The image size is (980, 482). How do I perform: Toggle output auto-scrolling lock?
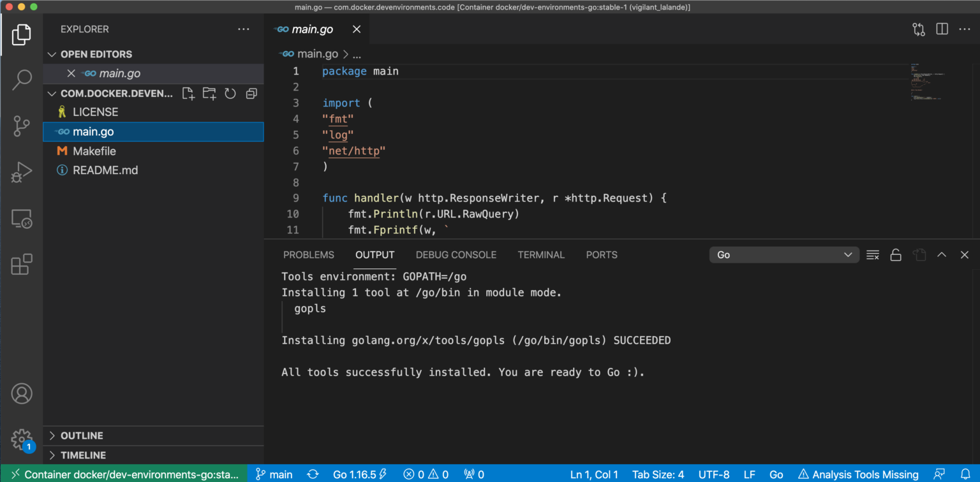[895, 254]
